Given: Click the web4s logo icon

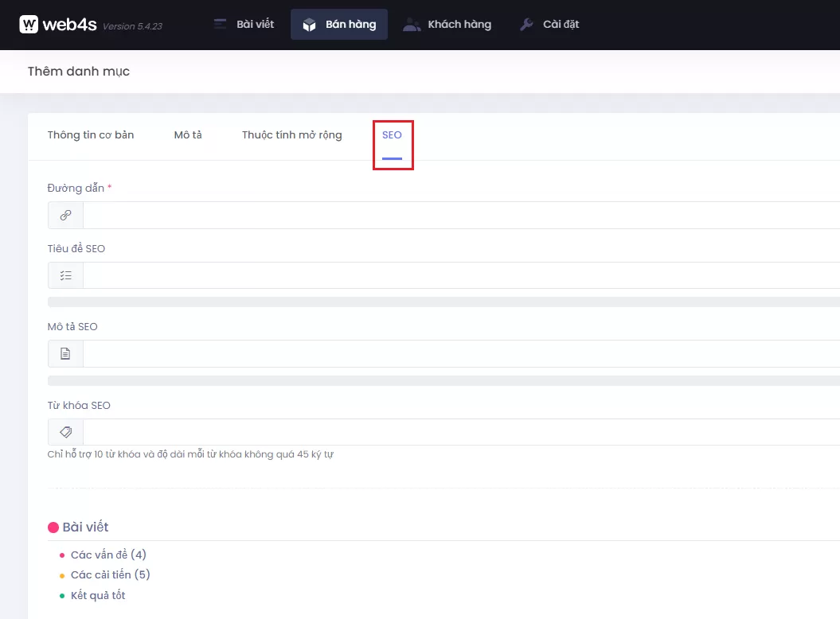Looking at the screenshot, I should pos(29,24).
